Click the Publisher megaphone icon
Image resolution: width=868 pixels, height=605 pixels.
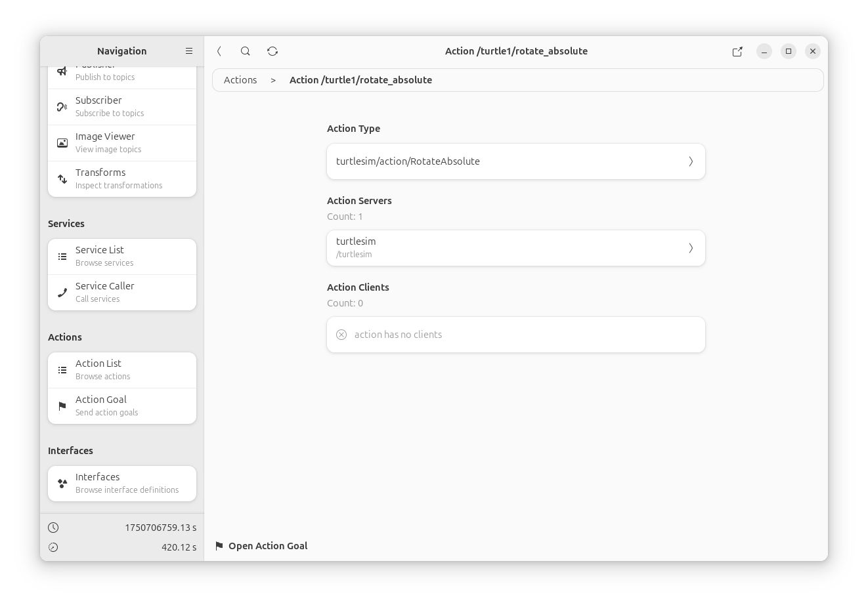point(62,71)
